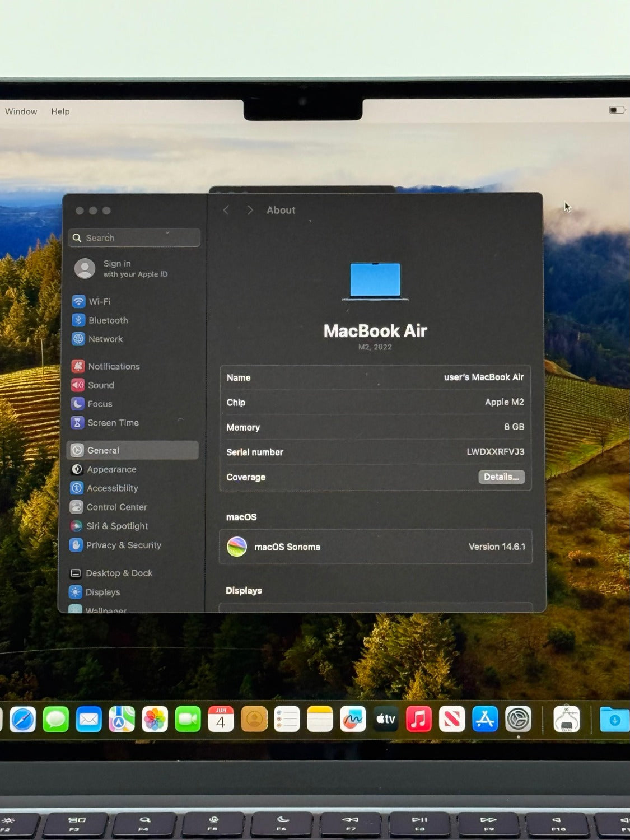Open the Downloads folder in Dock

click(614, 720)
